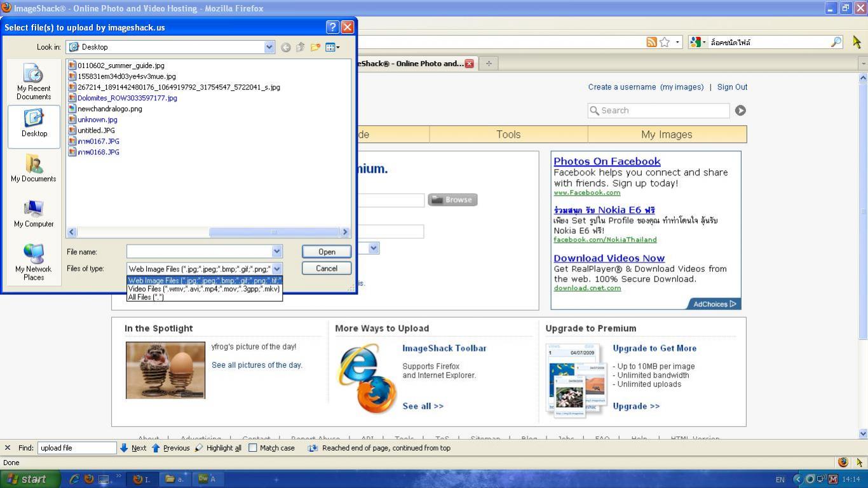Open the My Computer shortcut
868x488 pixels.
click(34, 214)
